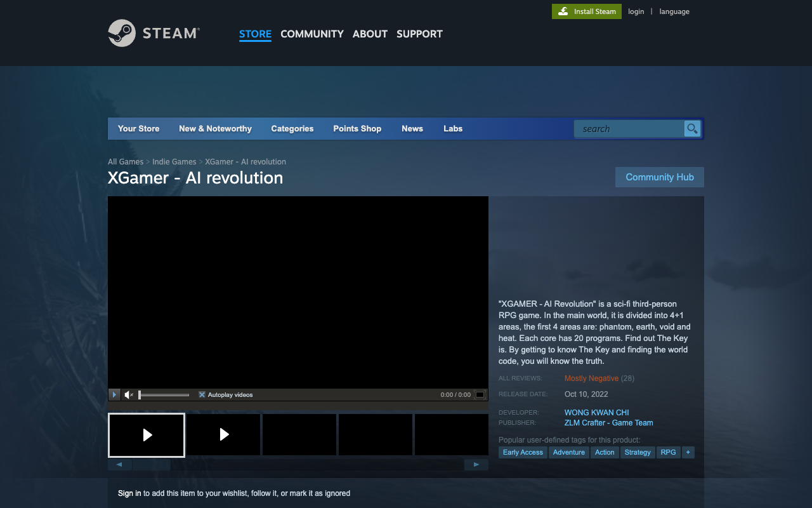The image size is (812, 508).
Task: Click the Install Steam button
Action: tap(587, 11)
